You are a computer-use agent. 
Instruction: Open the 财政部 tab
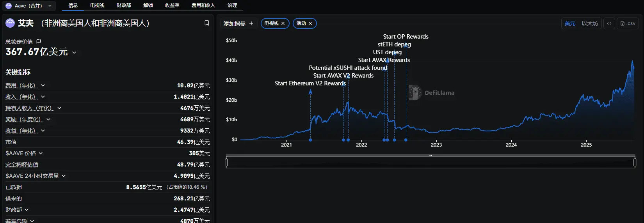point(124,5)
